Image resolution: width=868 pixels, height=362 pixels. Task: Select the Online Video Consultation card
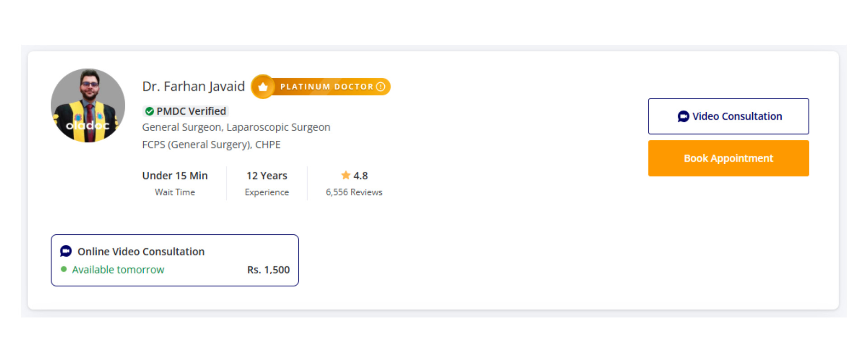tap(175, 260)
